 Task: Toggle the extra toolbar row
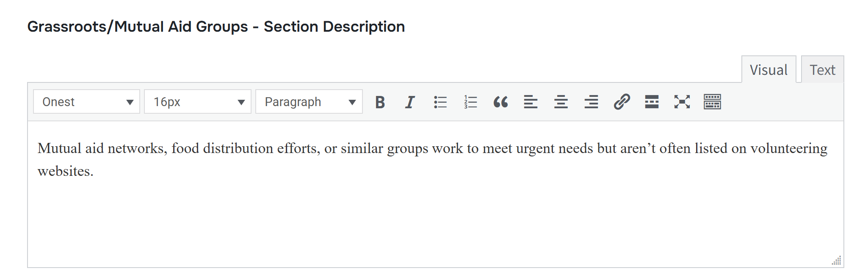[x=712, y=102]
